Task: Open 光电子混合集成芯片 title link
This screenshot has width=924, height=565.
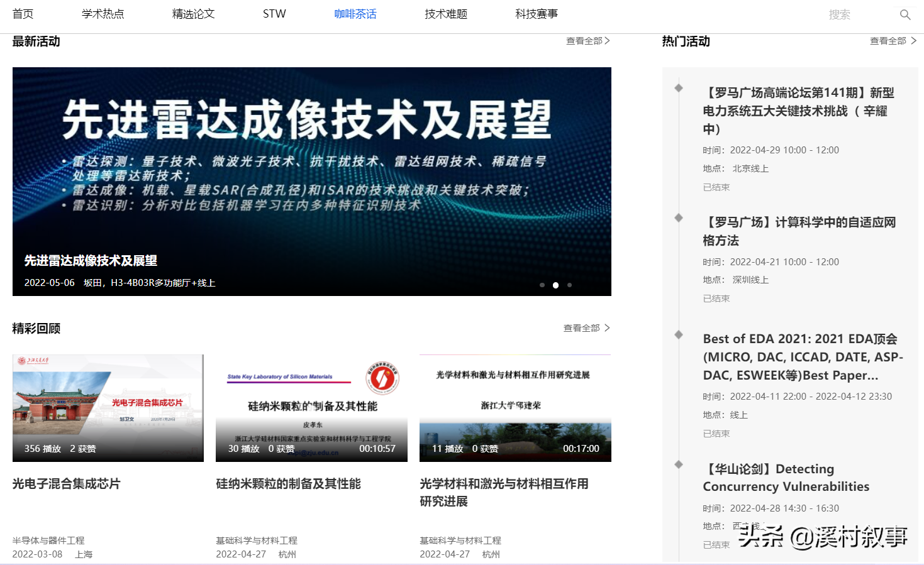Action: (66, 484)
